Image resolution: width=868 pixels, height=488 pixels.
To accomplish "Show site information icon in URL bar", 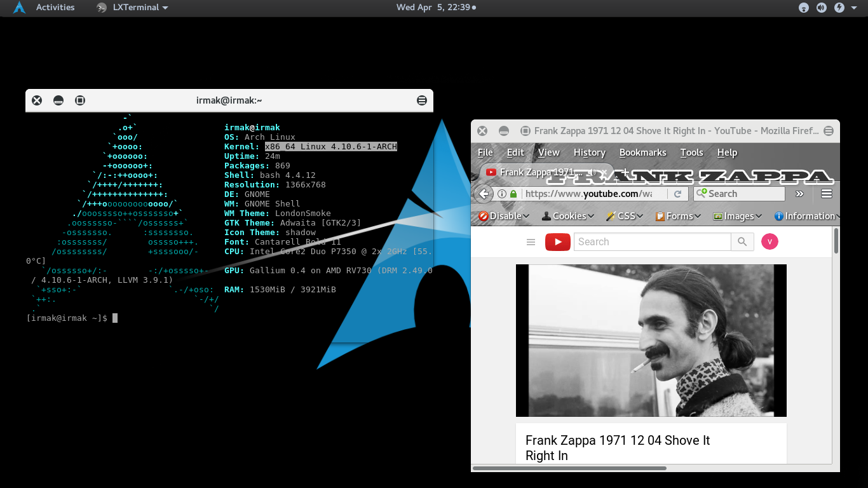I will tap(502, 194).
